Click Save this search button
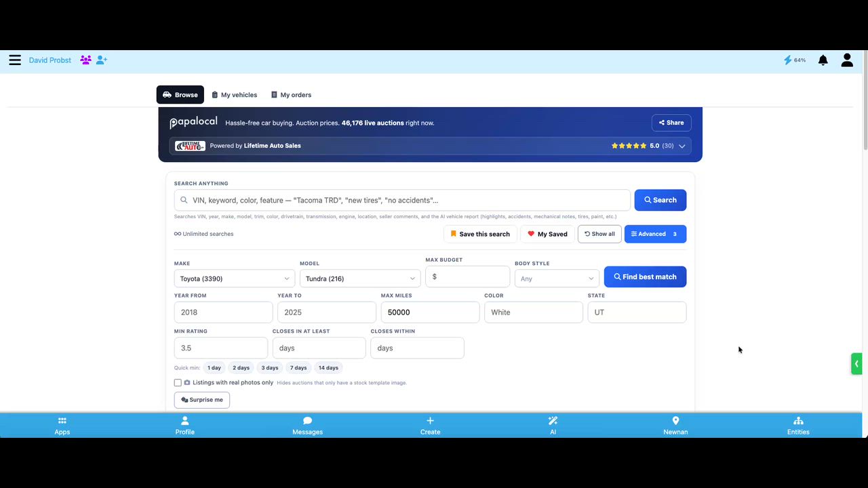This screenshot has height=488, width=868. (x=480, y=234)
